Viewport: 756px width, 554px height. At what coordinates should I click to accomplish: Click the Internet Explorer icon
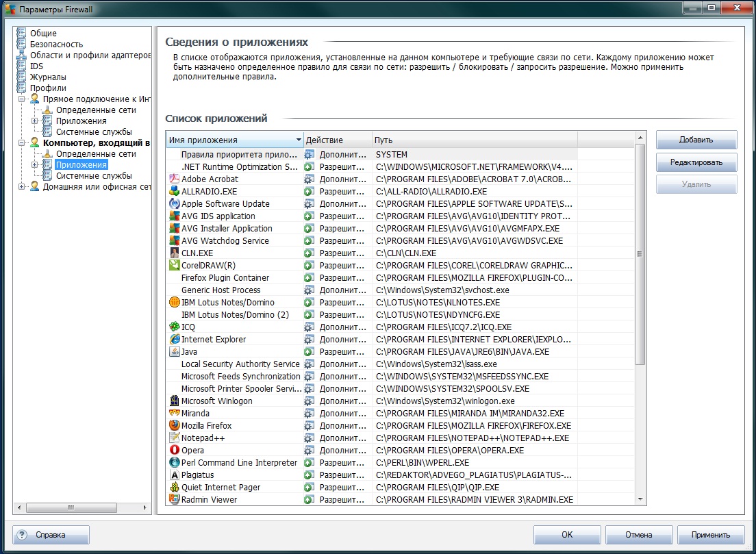[x=174, y=340]
